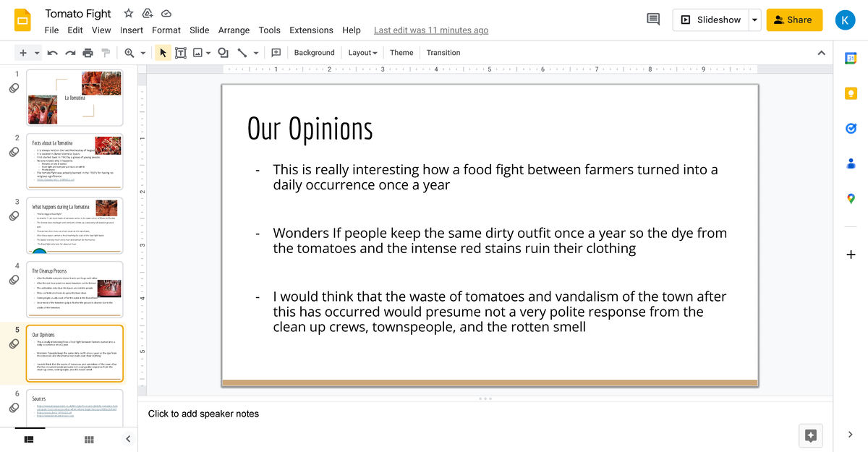Screen dimensions: 868x452
Task: Open Google Keep in the side panel
Action: point(851,93)
